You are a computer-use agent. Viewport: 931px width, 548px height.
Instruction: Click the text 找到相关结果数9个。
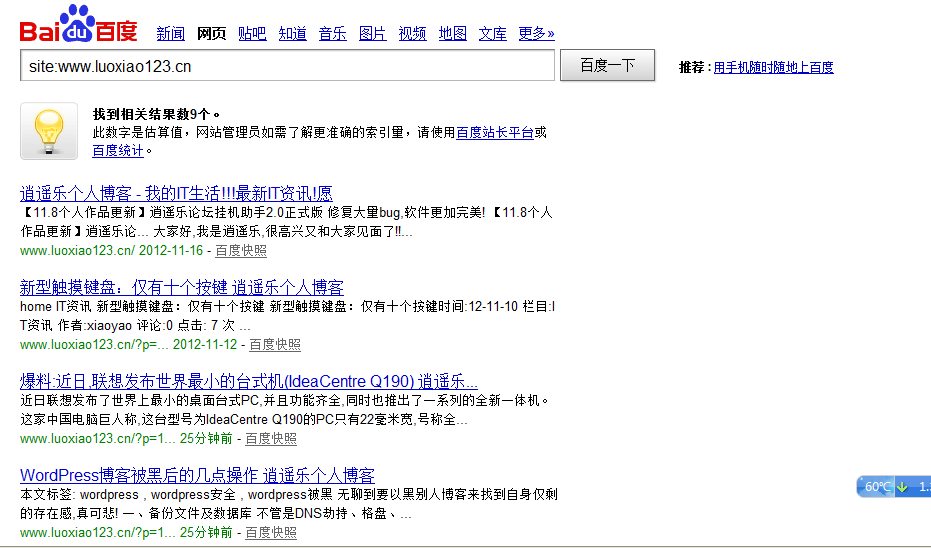tap(156, 114)
